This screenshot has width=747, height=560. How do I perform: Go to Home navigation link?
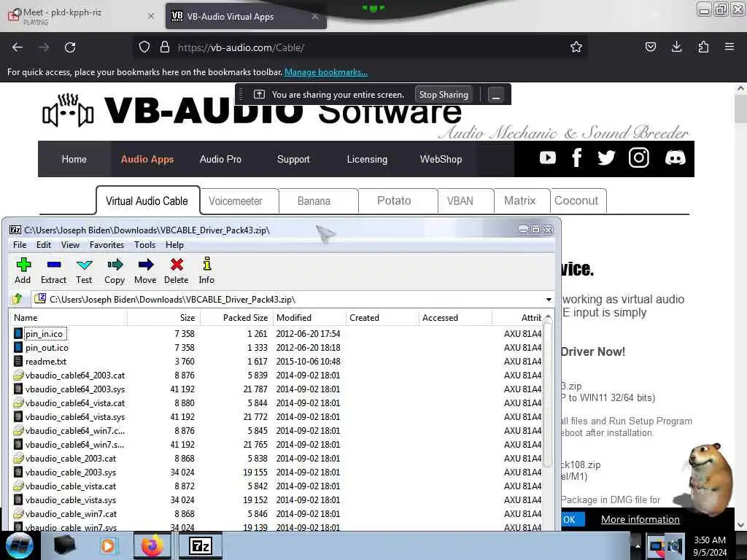point(74,159)
